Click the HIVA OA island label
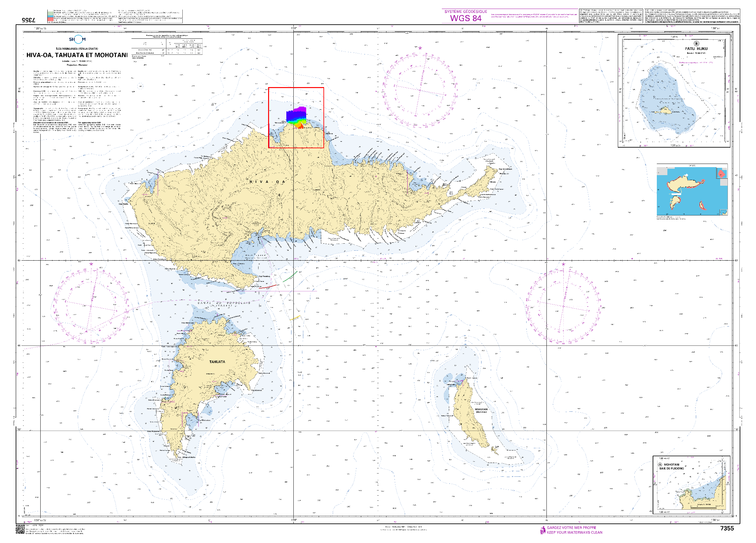 point(267,182)
